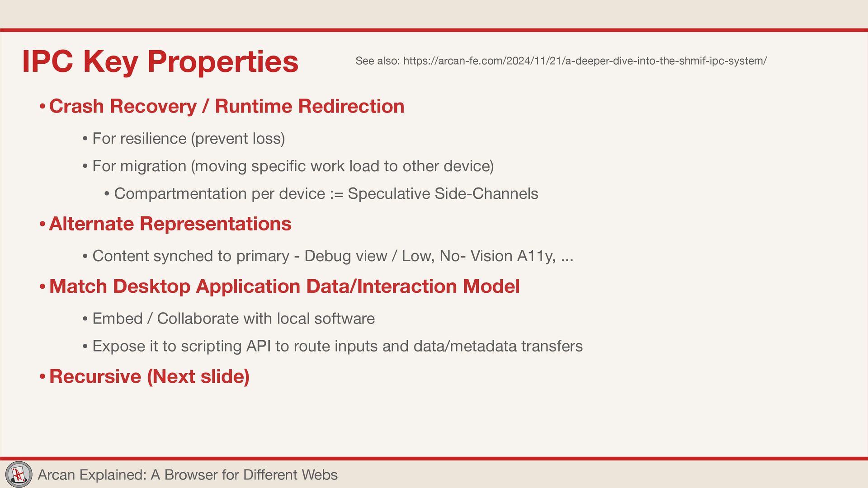Viewport: 868px width, 488px height.
Task: Click the 'Recursive (Next slide)' heading
Action: [149, 376]
